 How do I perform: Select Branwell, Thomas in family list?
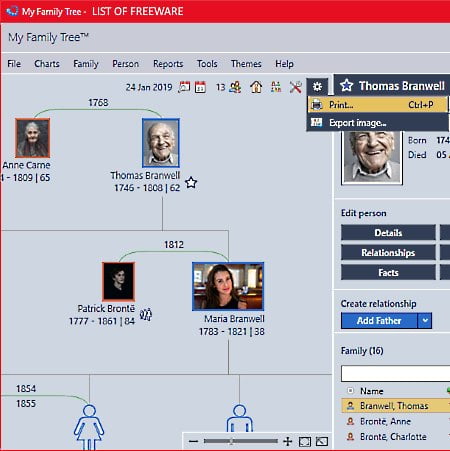(396, 406)
